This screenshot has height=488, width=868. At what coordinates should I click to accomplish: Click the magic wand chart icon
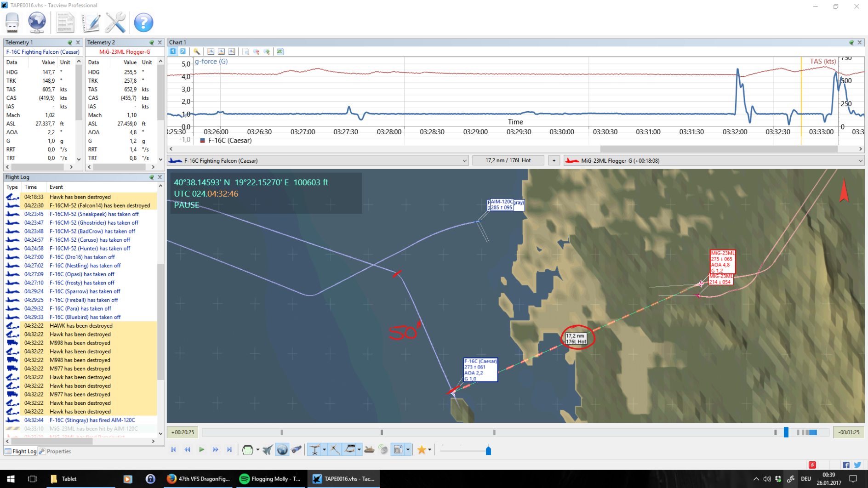tap(197, 51)
